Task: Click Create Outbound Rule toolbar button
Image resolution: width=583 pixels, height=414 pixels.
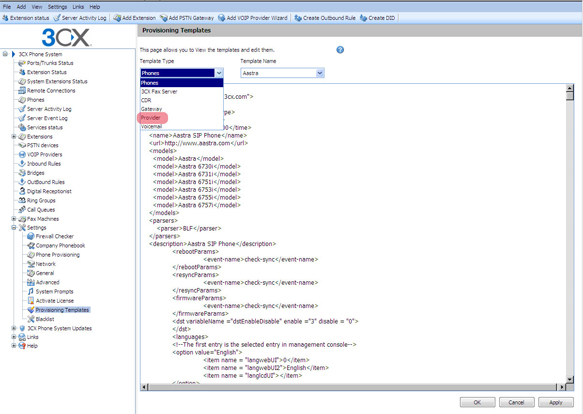Action: (x=325, y=18)
